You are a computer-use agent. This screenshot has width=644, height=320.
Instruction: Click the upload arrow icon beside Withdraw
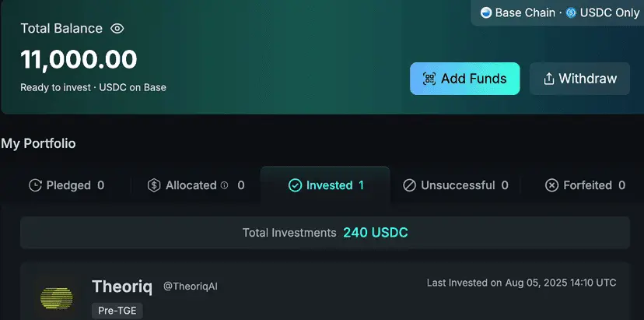coord(548,79)
